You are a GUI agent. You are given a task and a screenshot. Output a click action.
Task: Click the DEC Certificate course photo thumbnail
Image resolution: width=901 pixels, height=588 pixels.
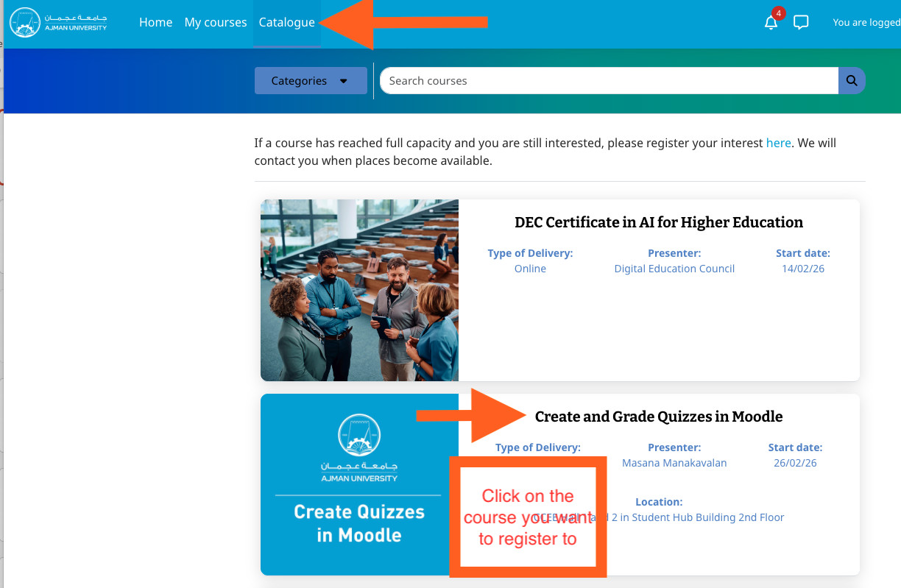click(359, 290)
